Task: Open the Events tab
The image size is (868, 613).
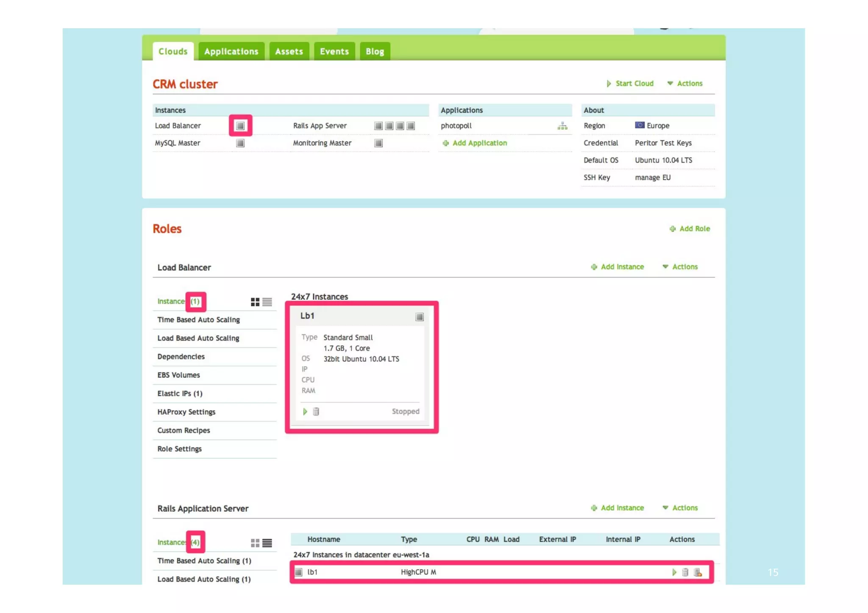Action: point(334,52)
